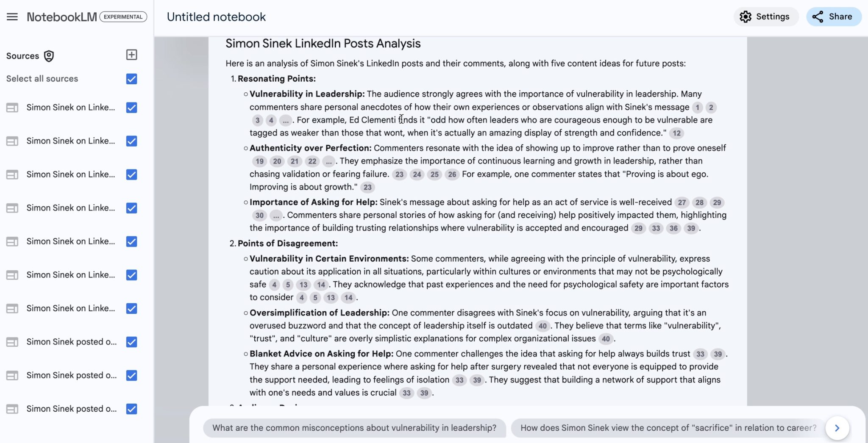The width and height of the screenshot is (868, 443).
Task: Click 'Untitled notebook' title to rename it
Action: click(216, 17)
